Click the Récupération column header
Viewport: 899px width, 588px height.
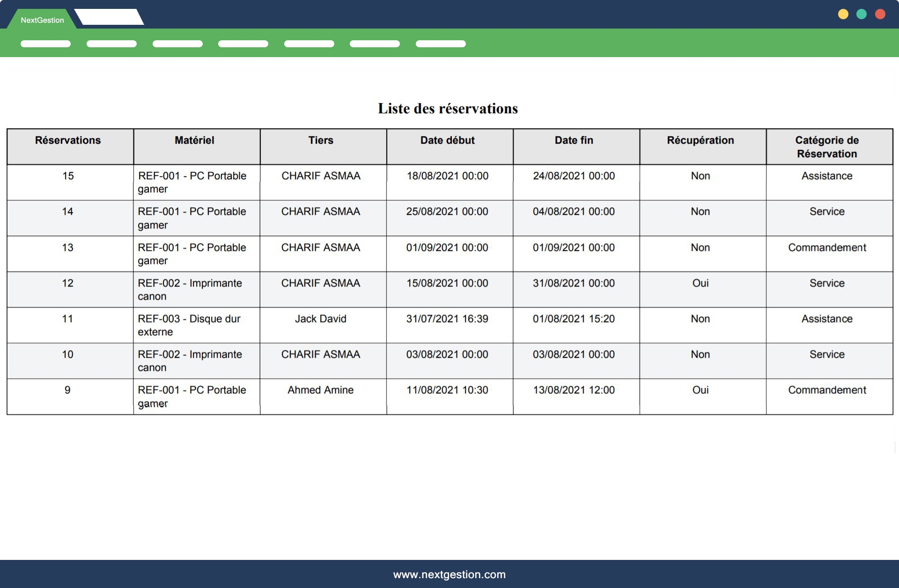700,140
